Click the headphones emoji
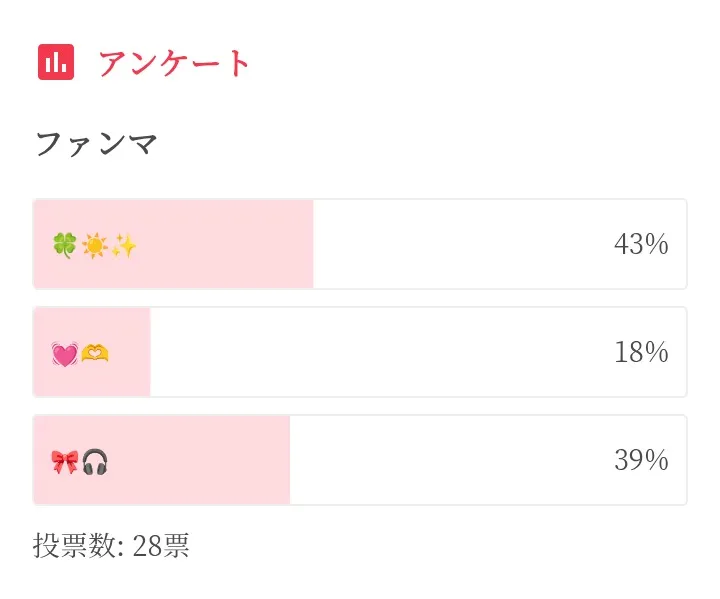The height and width of the screenshot is (599, 720). (x=95, y=461)
